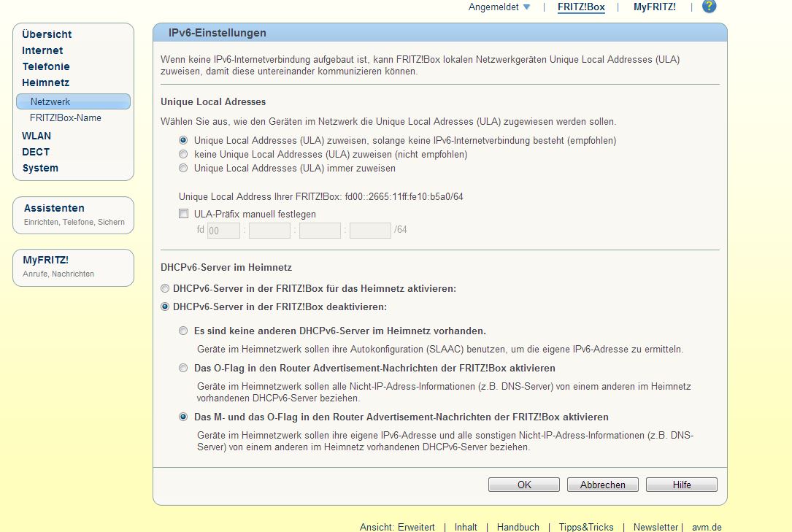Open the WLAN menu entry
This screenshot has height=532, width=792.
point(36,136)
